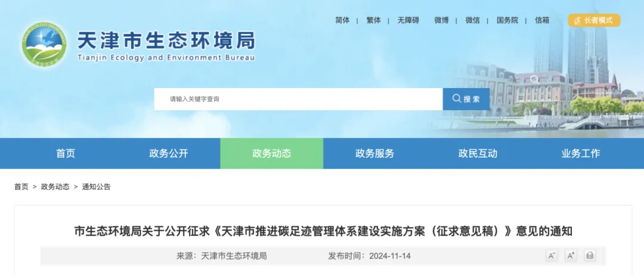This screenshot has width=644, height=275.
Task: Click the publish date 2024-11-14
Action: point(390,256)
